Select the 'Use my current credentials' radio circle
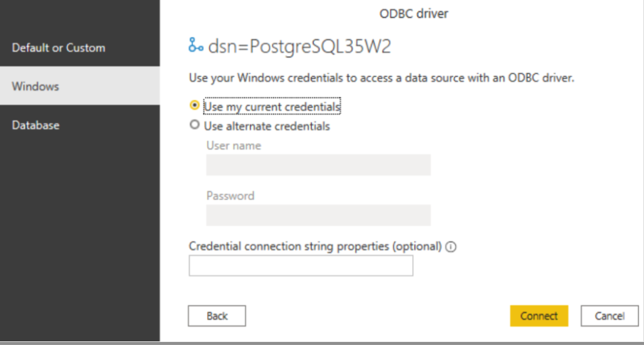 click(195, 105)
